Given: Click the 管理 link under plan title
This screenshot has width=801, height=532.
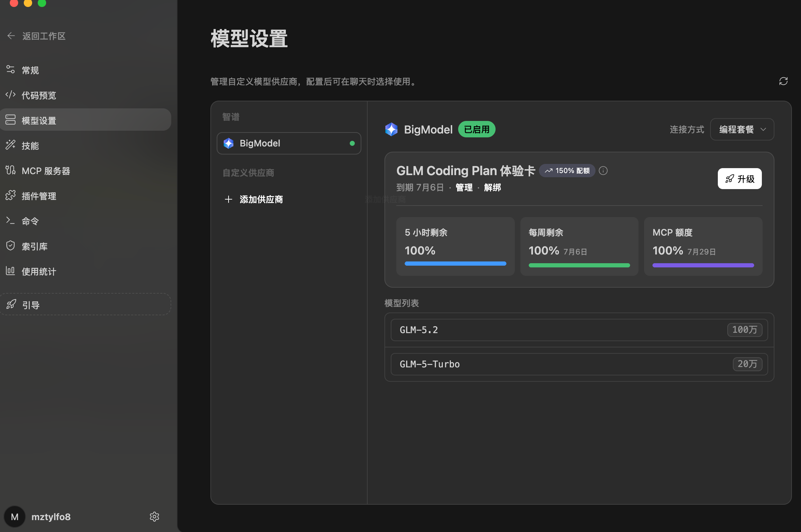Looking at the screenshot, I should click(464, 188).
